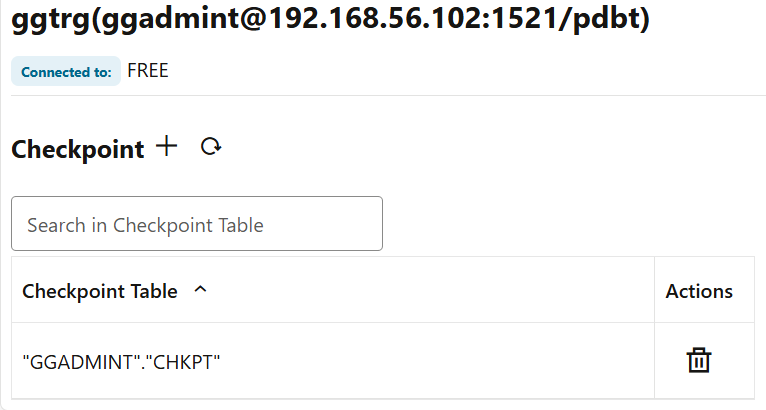
Task: Click the FREE database name
Action: (x=148, y=71)
